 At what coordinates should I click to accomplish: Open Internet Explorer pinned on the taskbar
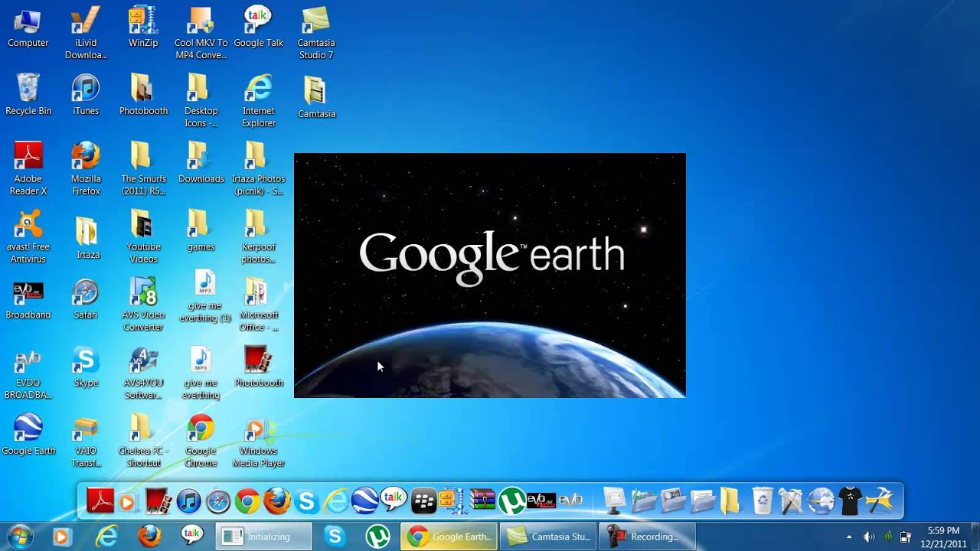coord(106,536)
